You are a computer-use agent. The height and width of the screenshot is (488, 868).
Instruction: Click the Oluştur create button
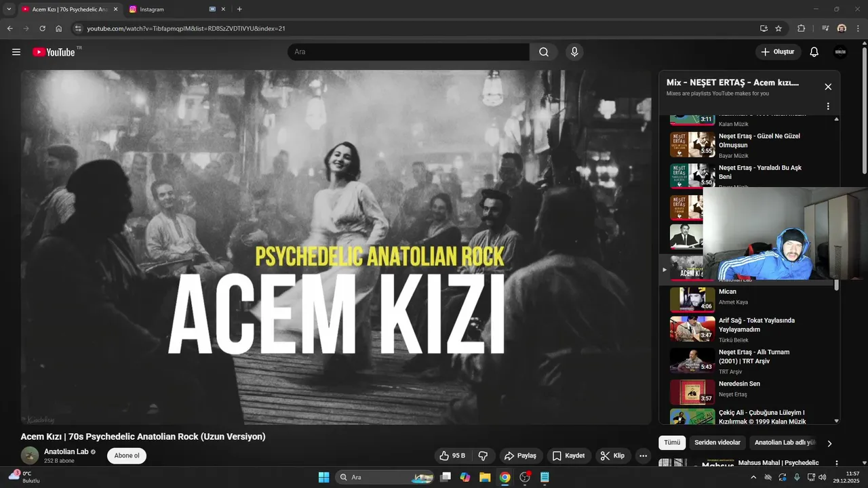[x=778, y=52]
